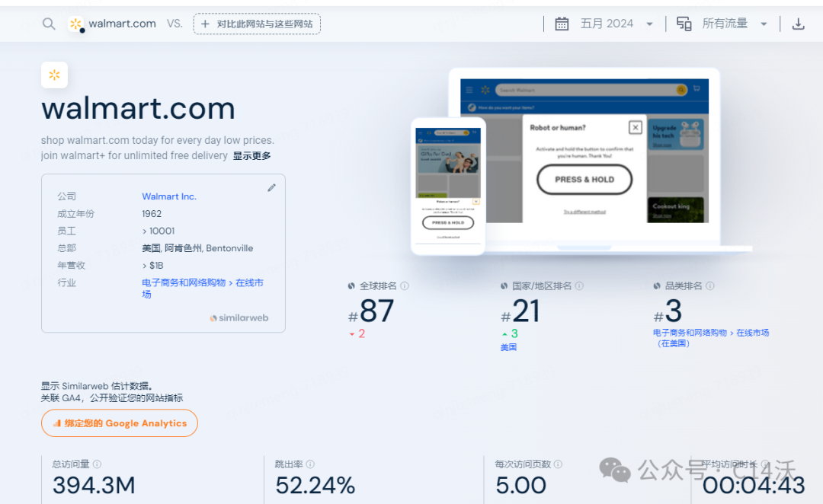The image size is (823, 504).
Task: Click the Walmart favicon beside walmart.com
Action: (x=75, y=24)
